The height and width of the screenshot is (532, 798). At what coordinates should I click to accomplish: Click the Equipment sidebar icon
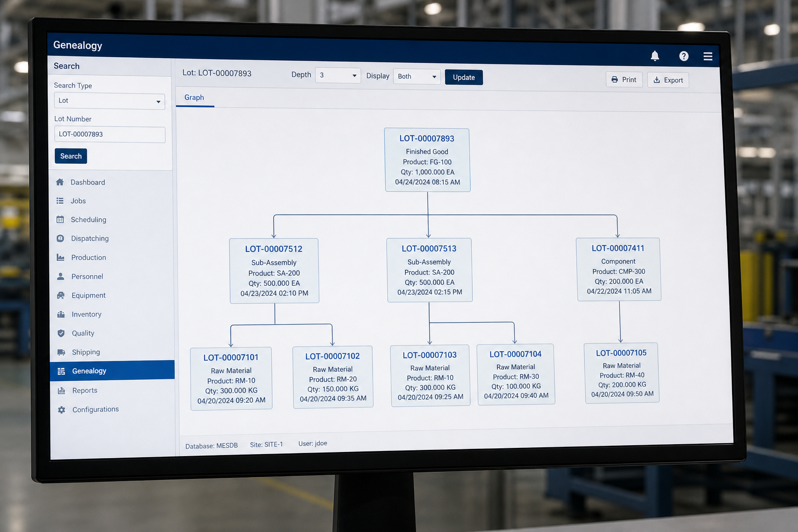[61, 295]
